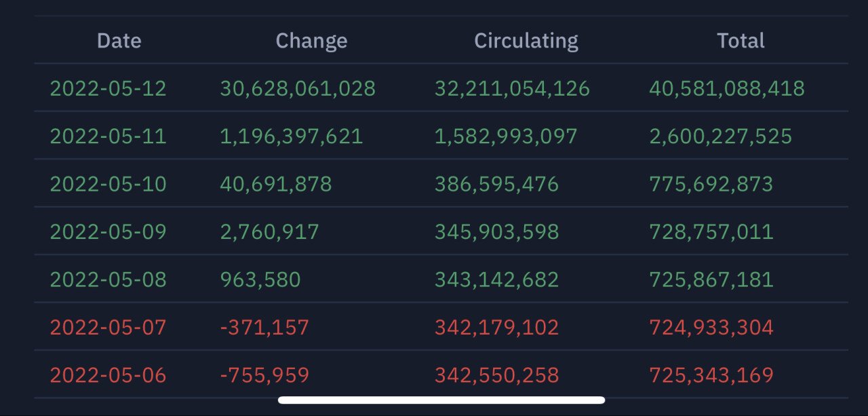Click total value 775,692,873
868x416 pixels.
tap(711, 184)
